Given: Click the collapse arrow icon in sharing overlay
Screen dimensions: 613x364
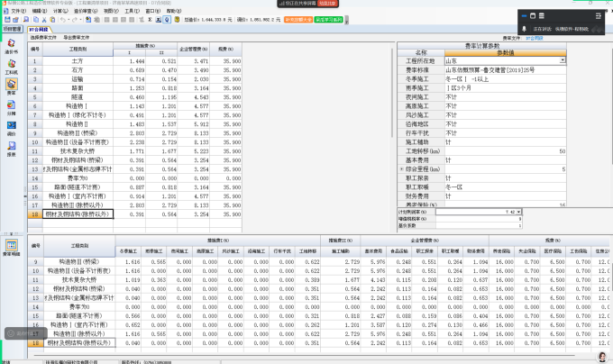Looking at the screenshot, I should coord(599,16).
